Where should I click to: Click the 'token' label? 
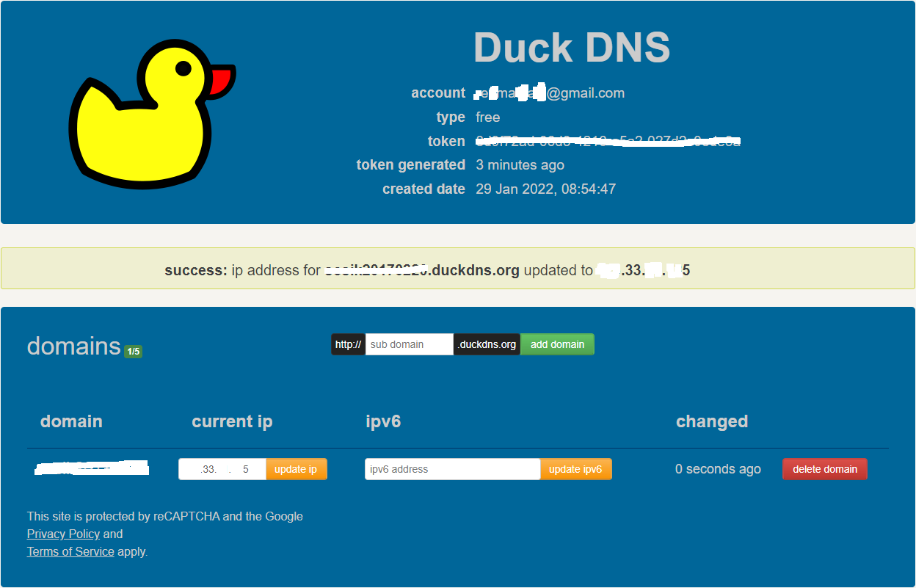(x=446, y=142)
